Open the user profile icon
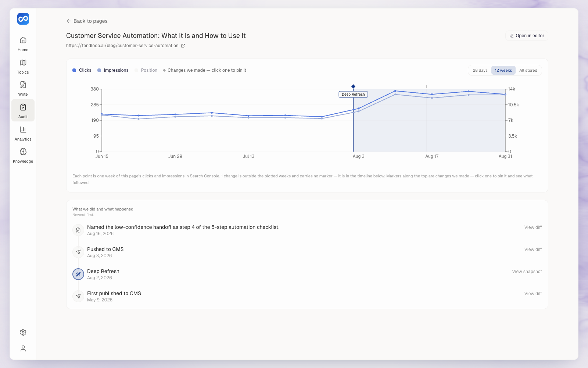 [23, 348]
